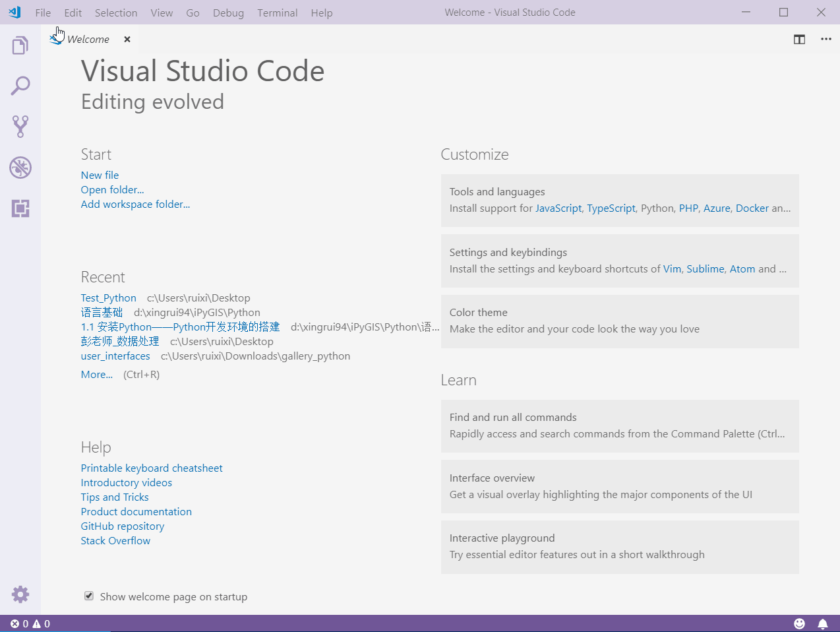Open the Selection menu

click(116, 13)
